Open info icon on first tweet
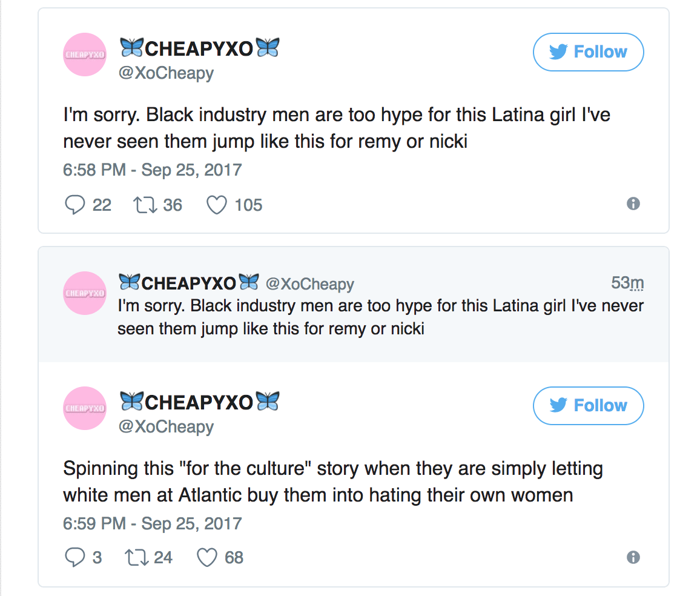The image size is (700, 596). click(x=633, y=204)
